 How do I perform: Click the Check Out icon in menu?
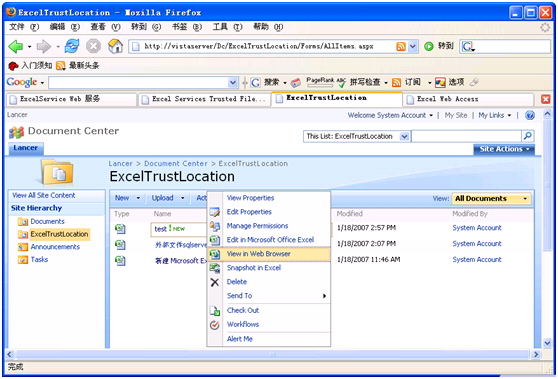pos(215,311)
